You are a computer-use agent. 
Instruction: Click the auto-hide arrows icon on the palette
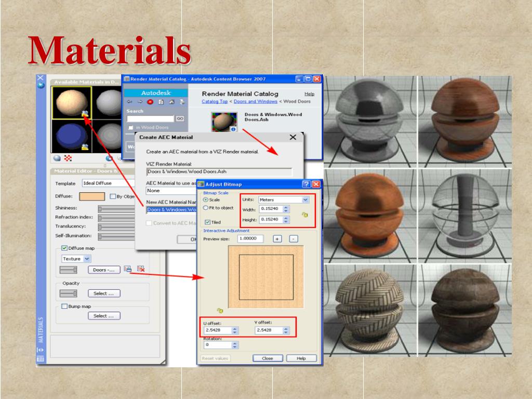tap(41, 350)
